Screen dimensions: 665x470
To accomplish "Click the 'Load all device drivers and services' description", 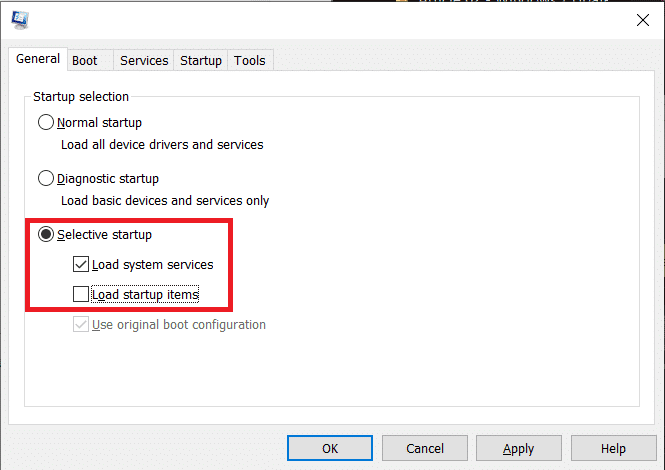I will tap(162, 145).
